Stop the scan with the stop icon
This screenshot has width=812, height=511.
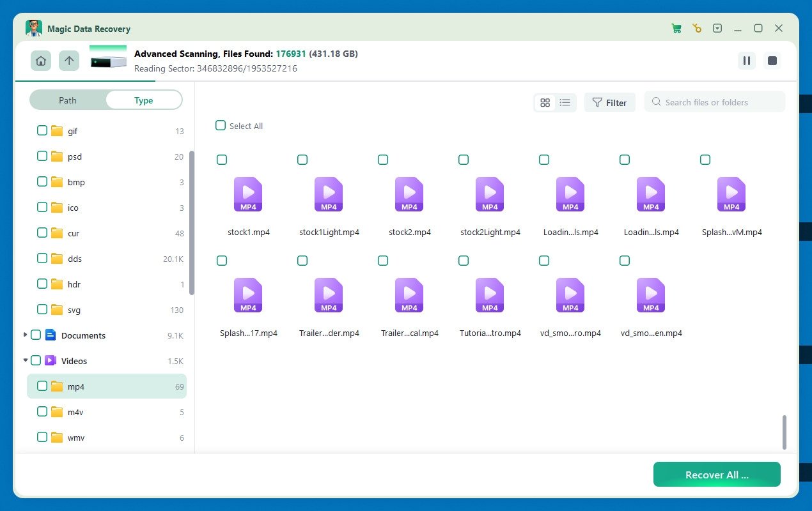coord(772,61)
